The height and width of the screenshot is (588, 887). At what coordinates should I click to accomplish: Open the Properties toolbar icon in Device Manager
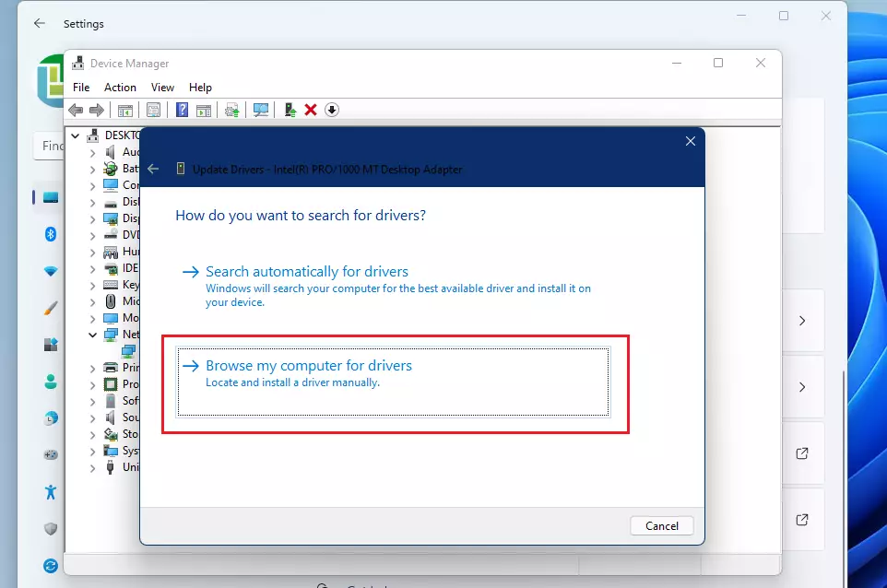click(x=153, y=110)
